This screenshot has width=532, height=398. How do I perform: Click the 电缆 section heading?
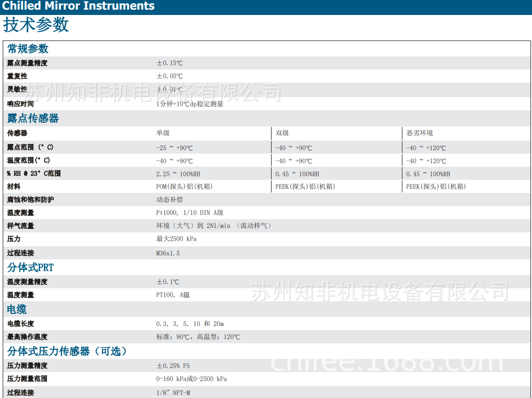click(17, 309)
